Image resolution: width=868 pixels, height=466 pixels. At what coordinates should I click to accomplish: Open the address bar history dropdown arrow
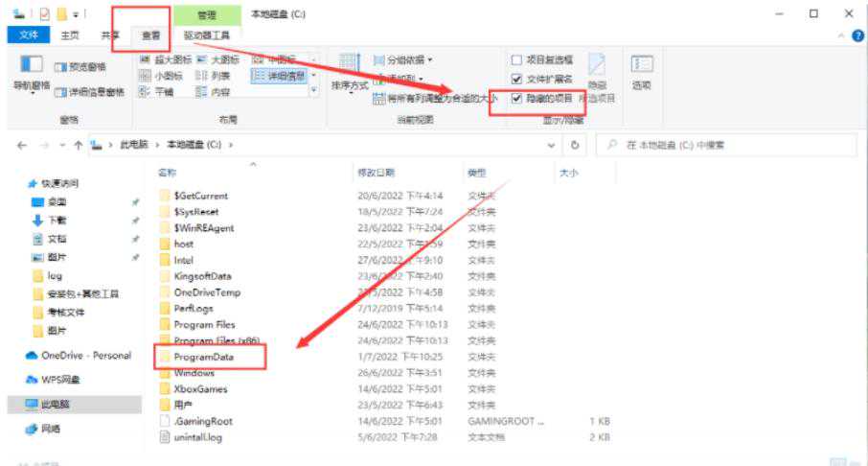pos(551,145)
